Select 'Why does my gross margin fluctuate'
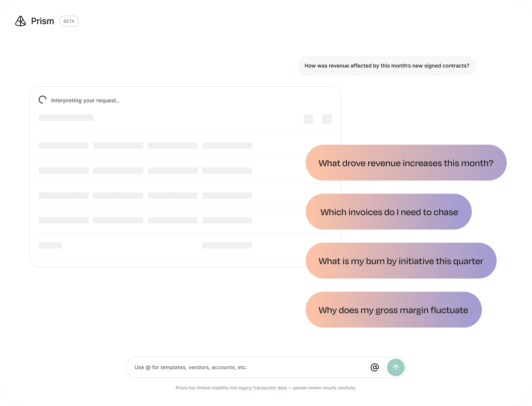Image resolution: width=532 pixels, height=406 pixels. pyautogui.click(x=393, y=310)
